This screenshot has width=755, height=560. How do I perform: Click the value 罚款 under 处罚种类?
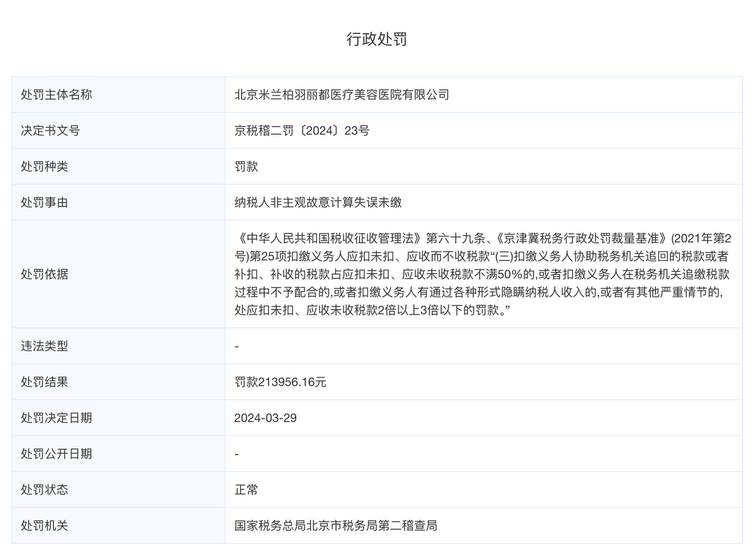245,166
